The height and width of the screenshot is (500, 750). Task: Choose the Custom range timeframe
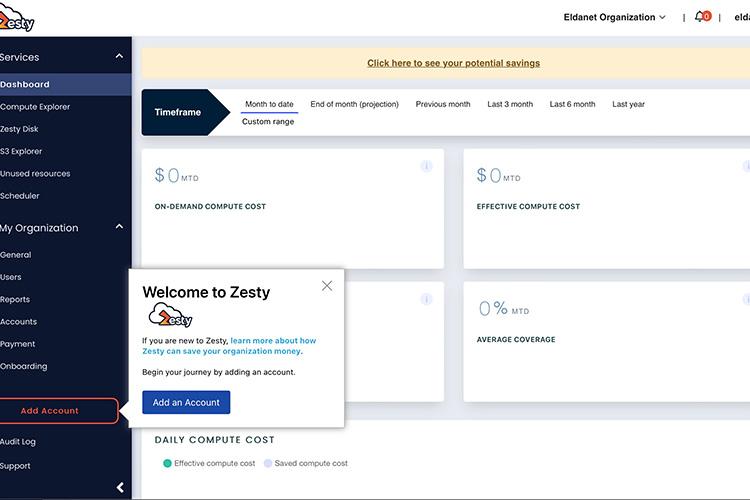[x=268, y=122]
